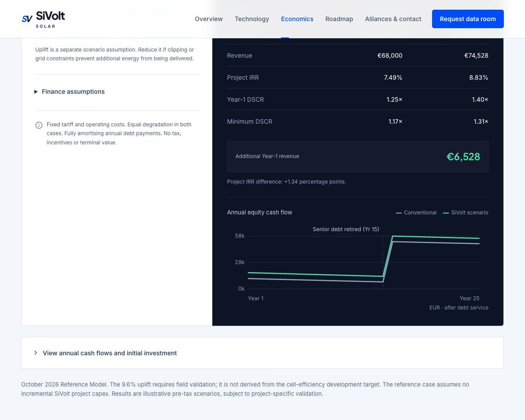This screenshot has height=420, width=525.
Task: Click the €68,000 Revenue value
Action: 390,55
